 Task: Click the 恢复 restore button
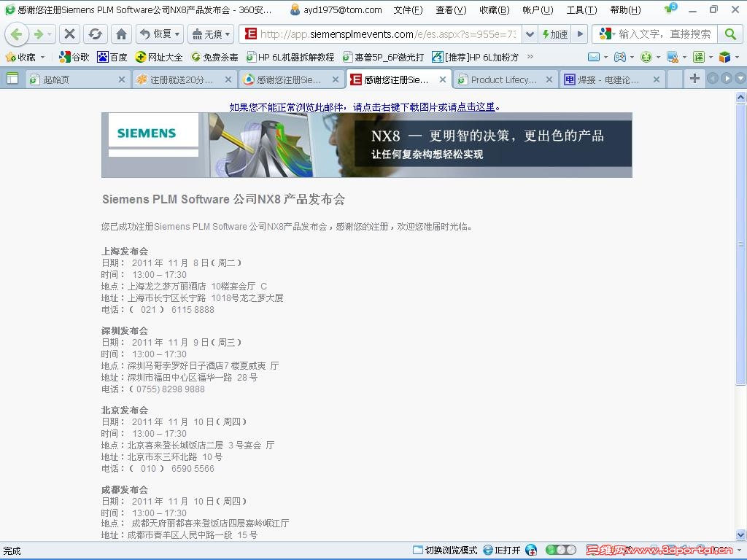point(155,34)
